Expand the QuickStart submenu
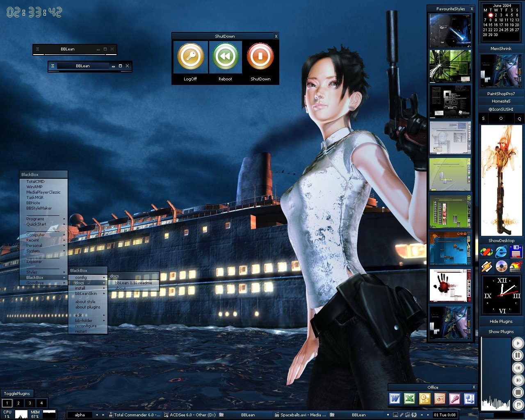 (43, 224)
